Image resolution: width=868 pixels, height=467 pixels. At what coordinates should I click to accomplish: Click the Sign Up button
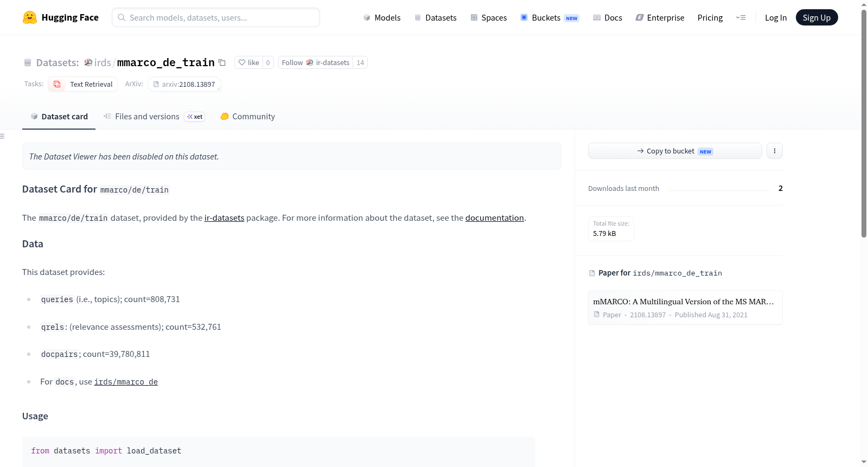coord(816,17)
